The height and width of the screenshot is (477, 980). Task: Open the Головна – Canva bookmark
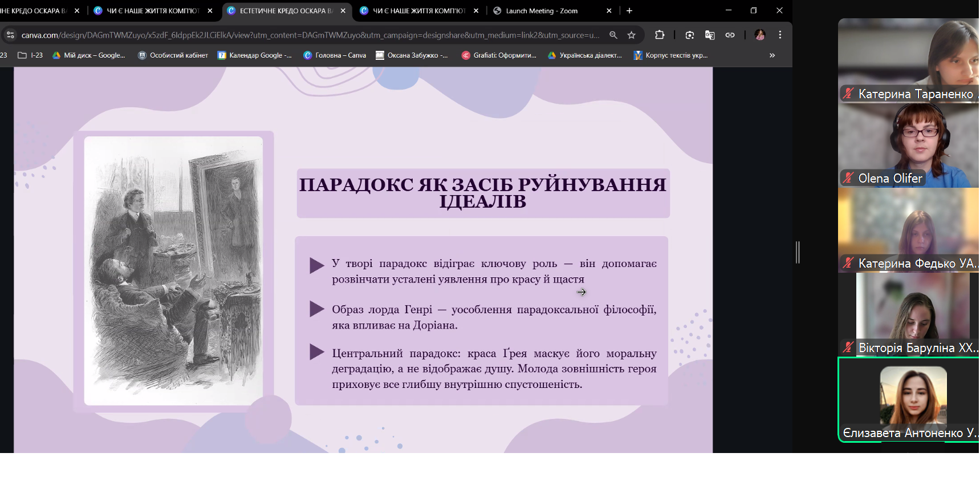tap(335, 55)
